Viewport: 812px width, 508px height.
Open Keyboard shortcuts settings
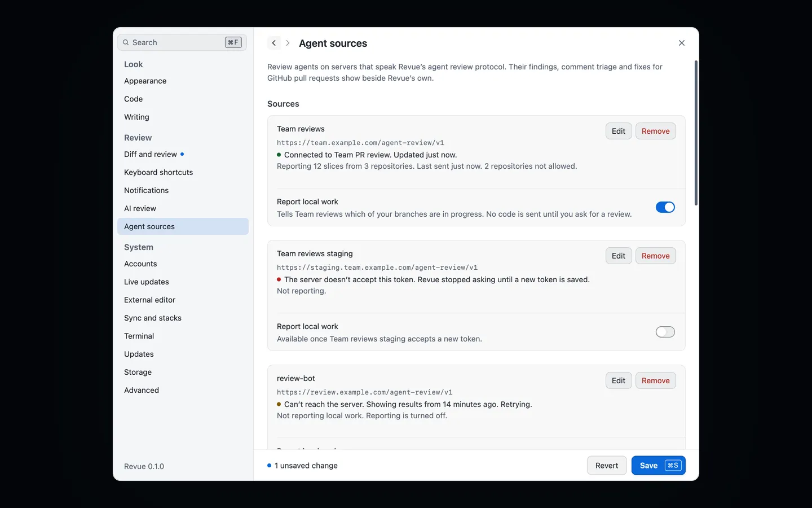(x=183, y=172)
